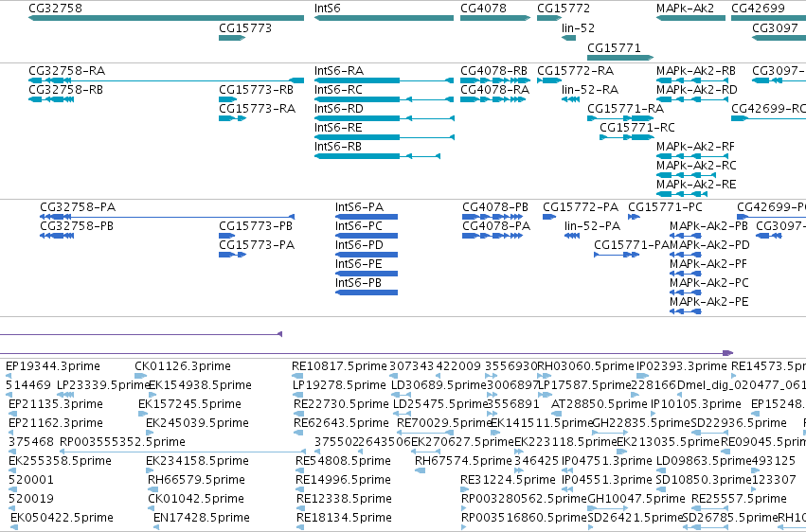Image resolution: width=806 pixels, height=532 pixels.
Task: Select protein MAPk-Ak2-PF
Action: pos(686,274)
